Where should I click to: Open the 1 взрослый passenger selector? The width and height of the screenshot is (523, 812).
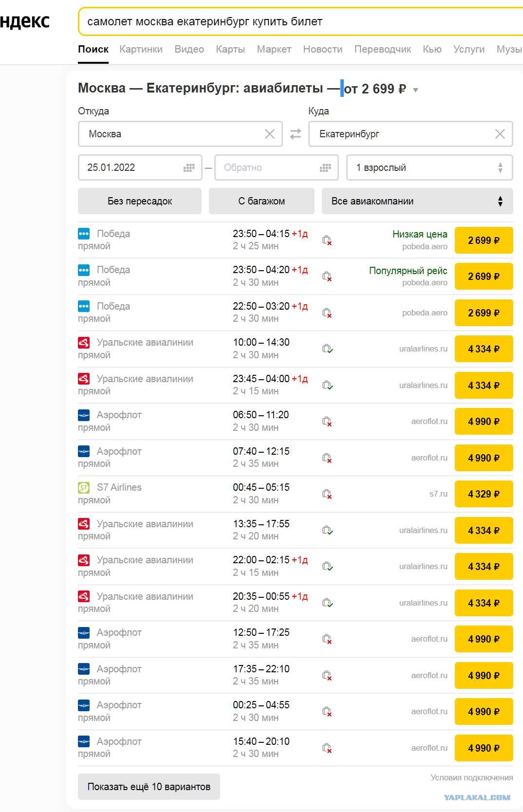tap(430, 167)
